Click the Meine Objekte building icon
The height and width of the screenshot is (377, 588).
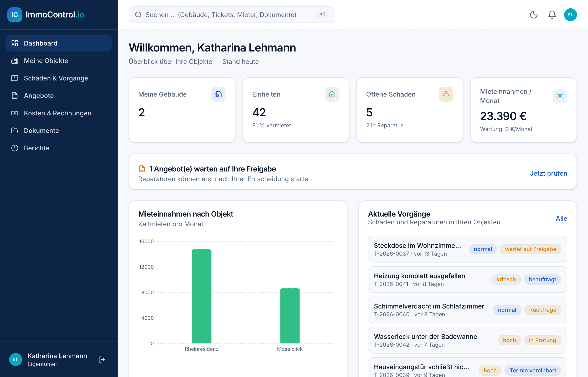pyautogui.click(x=15, y=61)
